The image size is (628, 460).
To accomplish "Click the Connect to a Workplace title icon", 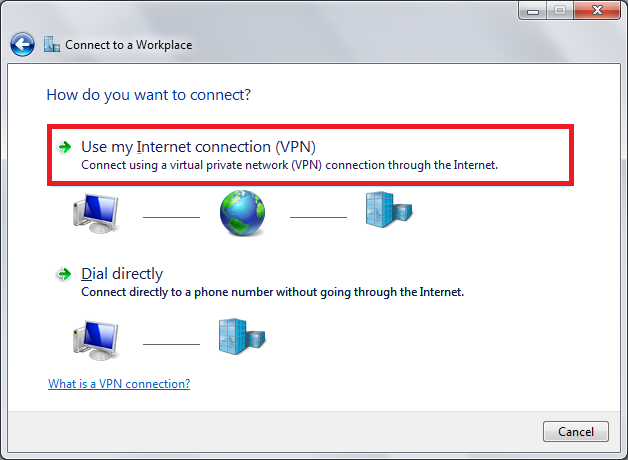I will pos(52,44).
